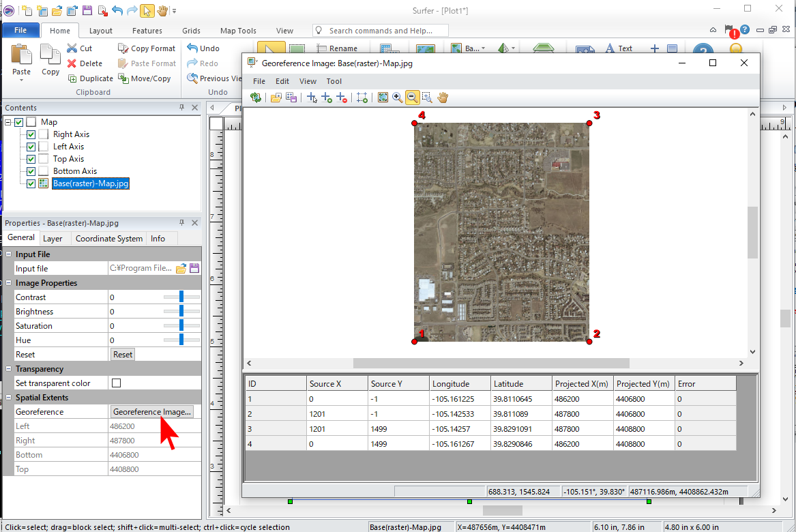This screenshot has width=796, height=532.
Task: Click the Save icon in quick access toolbar
Action: pos(87,11)
